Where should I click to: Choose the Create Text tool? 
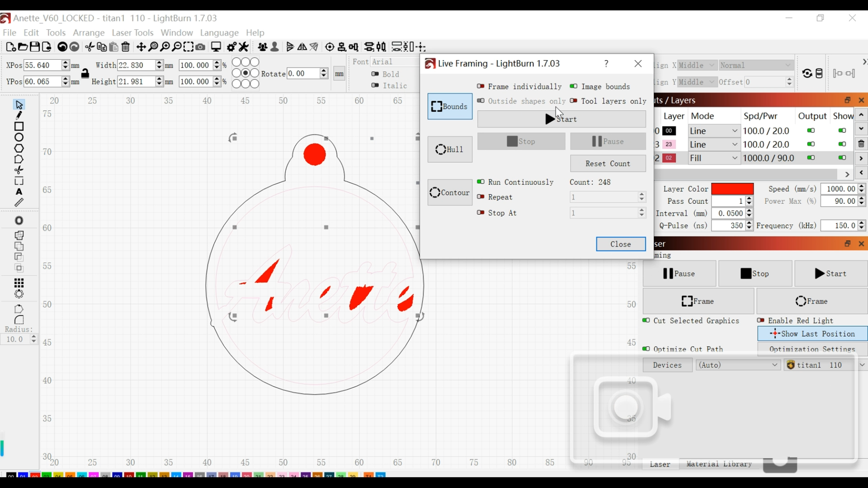pyautogui.click(x=19, y=192)
